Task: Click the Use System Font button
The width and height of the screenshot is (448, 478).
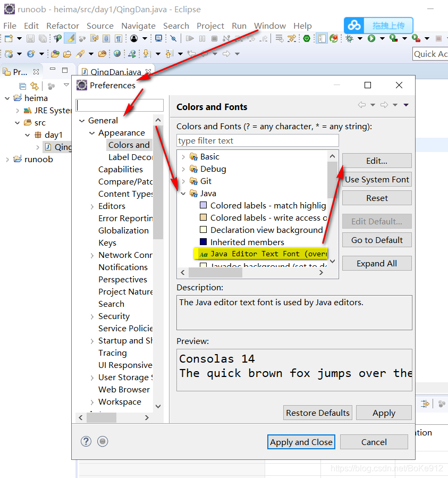Action: point(377,179)
